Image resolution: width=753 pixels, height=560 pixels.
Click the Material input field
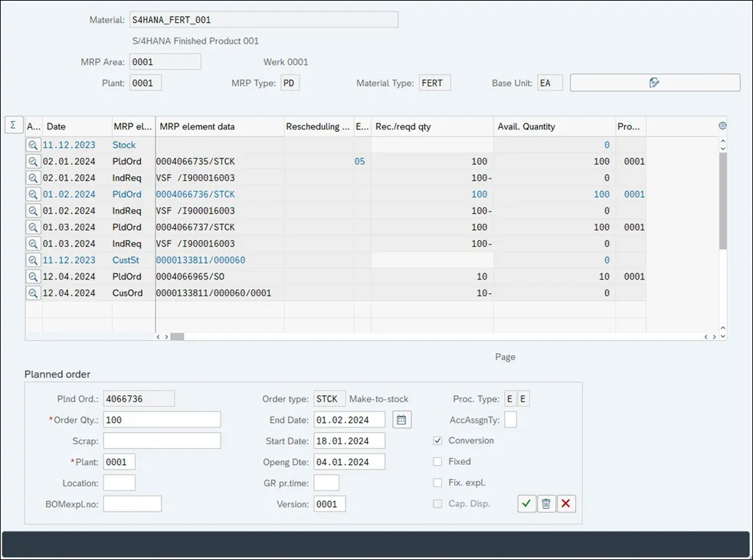pyautogui.click(x=264, y=20)
